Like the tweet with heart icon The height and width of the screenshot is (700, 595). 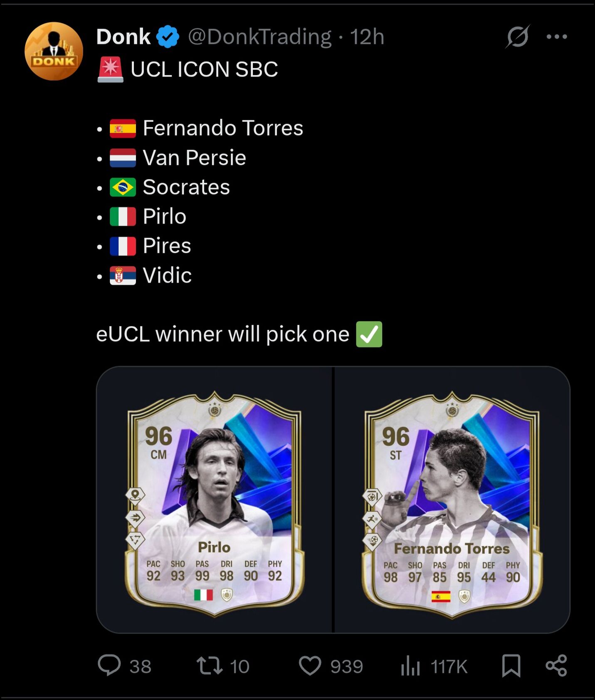point(310,665)
